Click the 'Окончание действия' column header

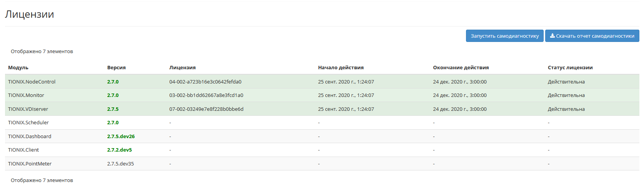pos(461,67)
